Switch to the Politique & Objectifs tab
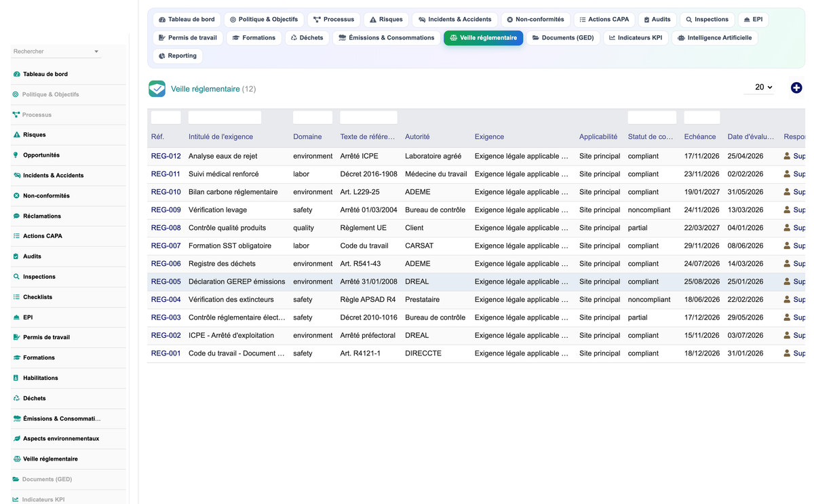The image size is (814, 504). 264,20
